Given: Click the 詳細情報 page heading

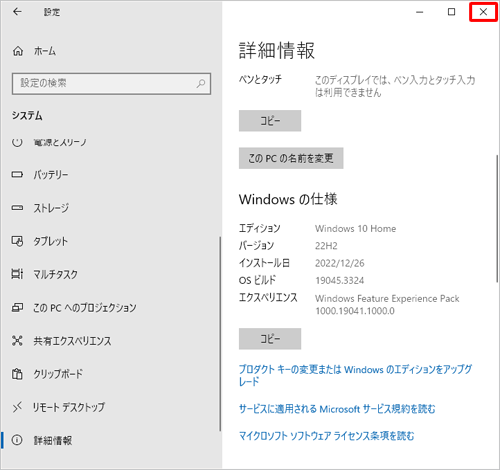Looking at the screenshot, I should (277, 51).
